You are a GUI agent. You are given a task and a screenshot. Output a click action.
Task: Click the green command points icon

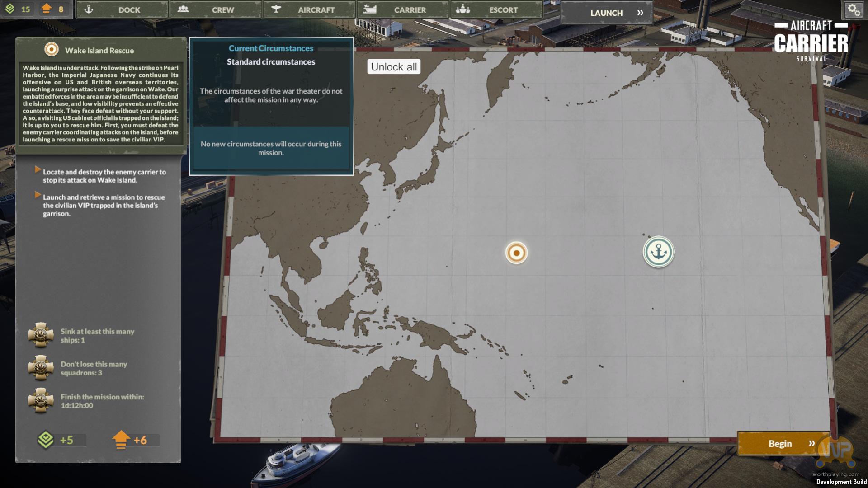pyautogui.click(x=10, y=9)
